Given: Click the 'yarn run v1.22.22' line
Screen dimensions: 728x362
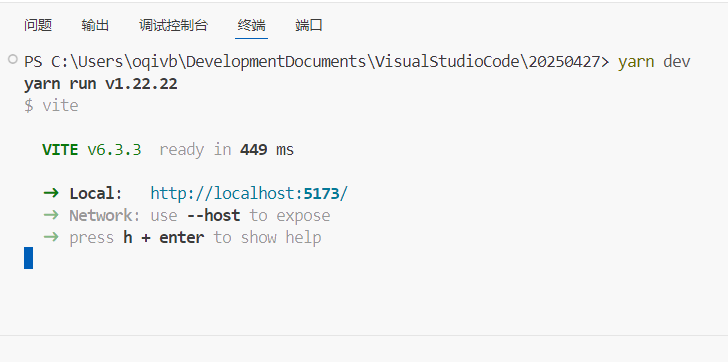Looking at the screenshot, I should click(101, 84).
